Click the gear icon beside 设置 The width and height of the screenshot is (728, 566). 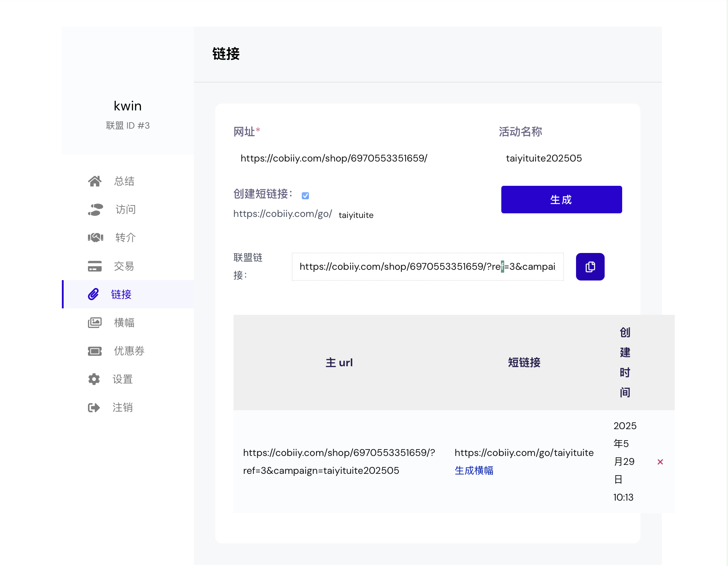click(94, 379)
